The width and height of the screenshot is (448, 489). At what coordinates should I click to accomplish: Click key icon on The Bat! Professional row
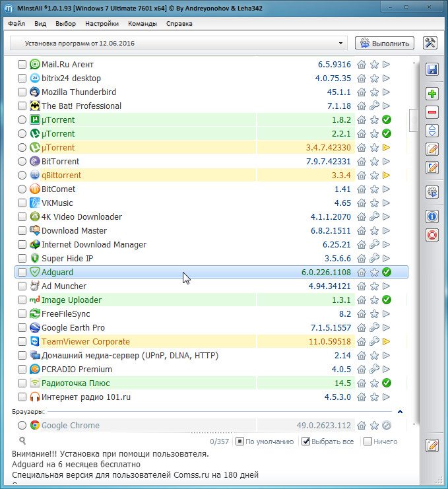(x=374, y=106)
